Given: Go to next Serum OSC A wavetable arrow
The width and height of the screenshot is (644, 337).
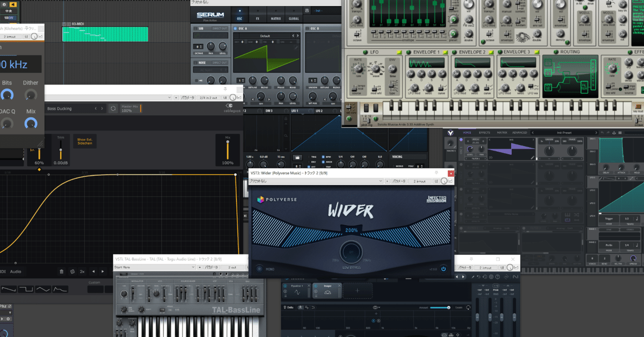Looking at the screenshot, I should (297, 36).
